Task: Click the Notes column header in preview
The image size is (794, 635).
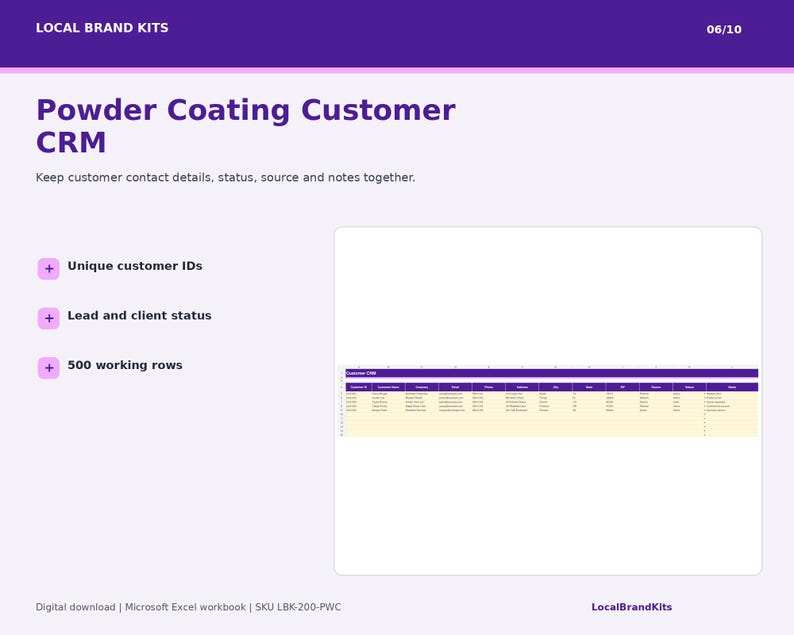Action: (x=732, y=387)
